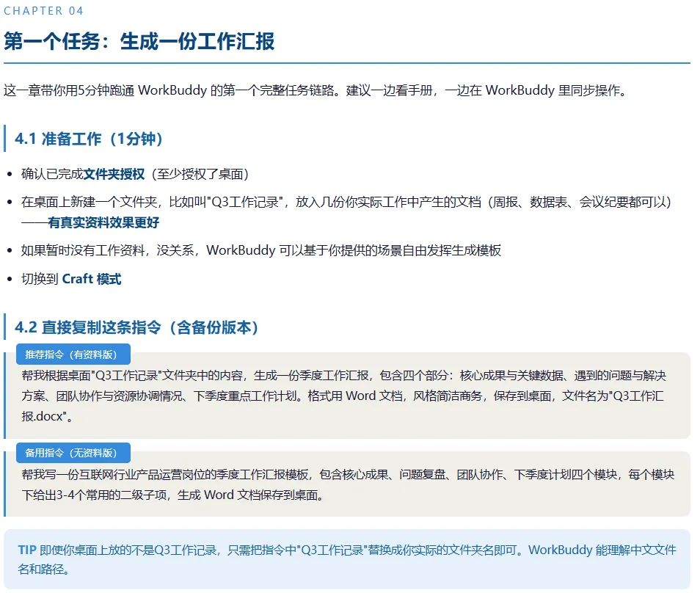Click the intro sentence starting 这一章带你用5分钟
The width and height of the screenshot is (700, 593).
point(316,90)
